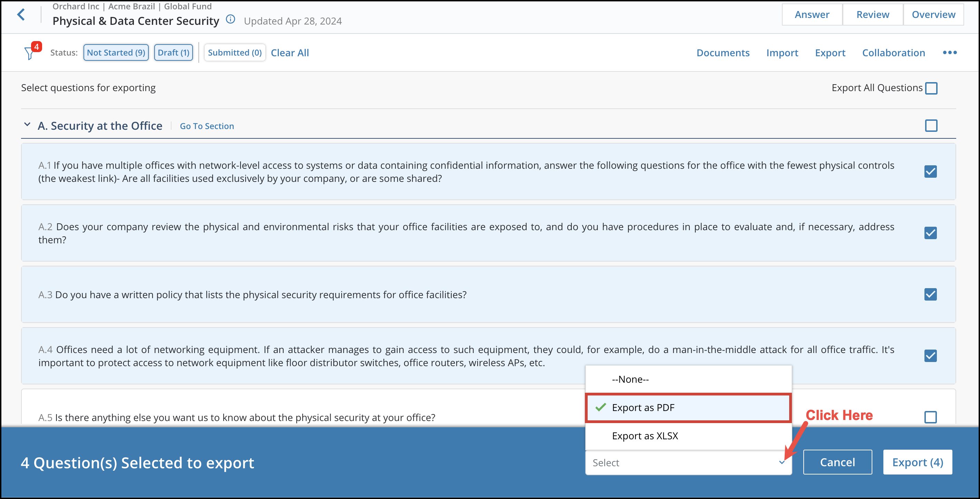Choose --None-- in the export dropdown

(630, 379)
